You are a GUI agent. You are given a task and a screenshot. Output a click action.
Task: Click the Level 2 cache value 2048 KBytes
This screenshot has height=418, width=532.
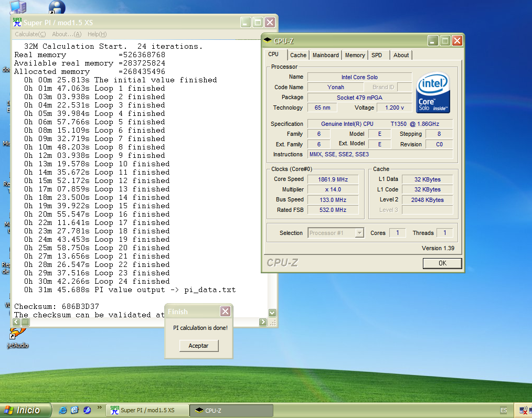428,200
